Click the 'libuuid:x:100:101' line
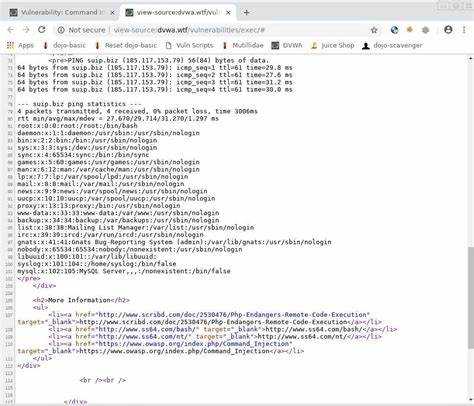 click(87, 257)
